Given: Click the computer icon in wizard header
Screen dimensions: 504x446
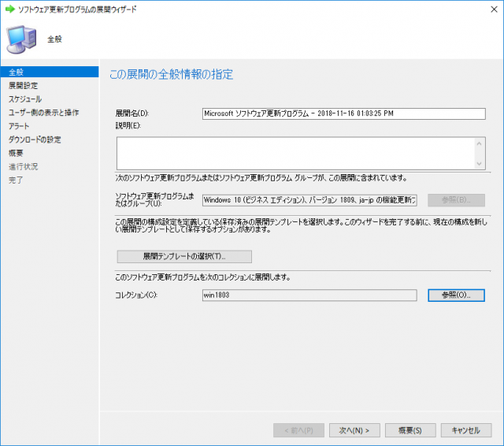Looking at the screenshot, I should click(x=21, y=37).
